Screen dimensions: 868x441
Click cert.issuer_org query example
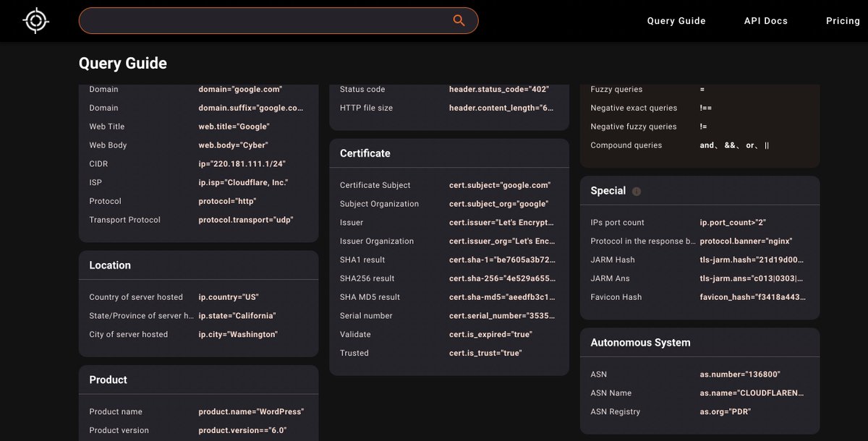(x=502, y=241)
